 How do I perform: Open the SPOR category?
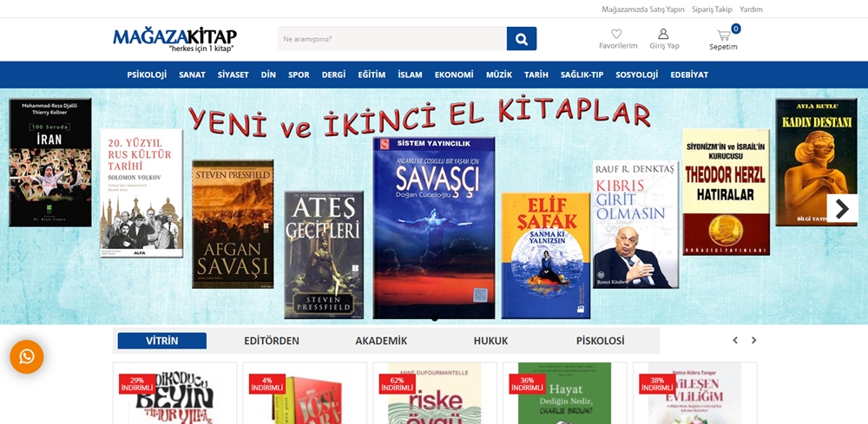coord(299,75)
